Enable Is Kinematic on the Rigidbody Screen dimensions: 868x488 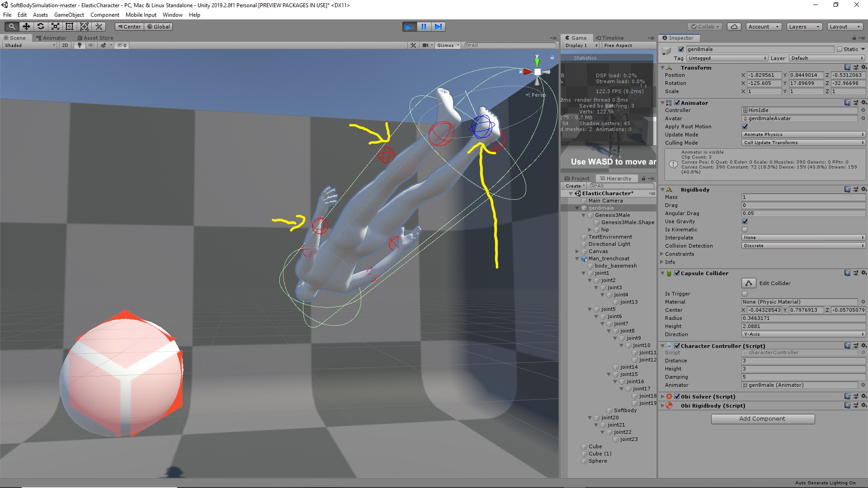744,230
